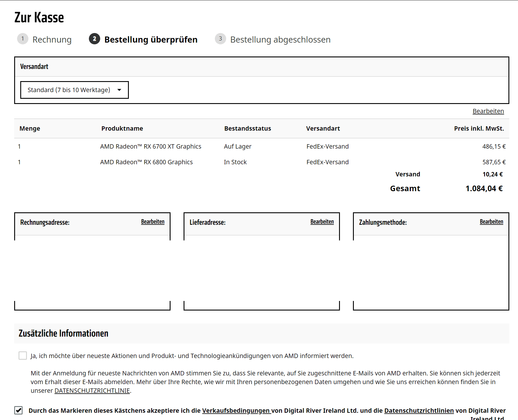This screenshot has width=518, height=420.
Task: Click the shipping cost 10,24 €
Action: click(x=493, y=174)
